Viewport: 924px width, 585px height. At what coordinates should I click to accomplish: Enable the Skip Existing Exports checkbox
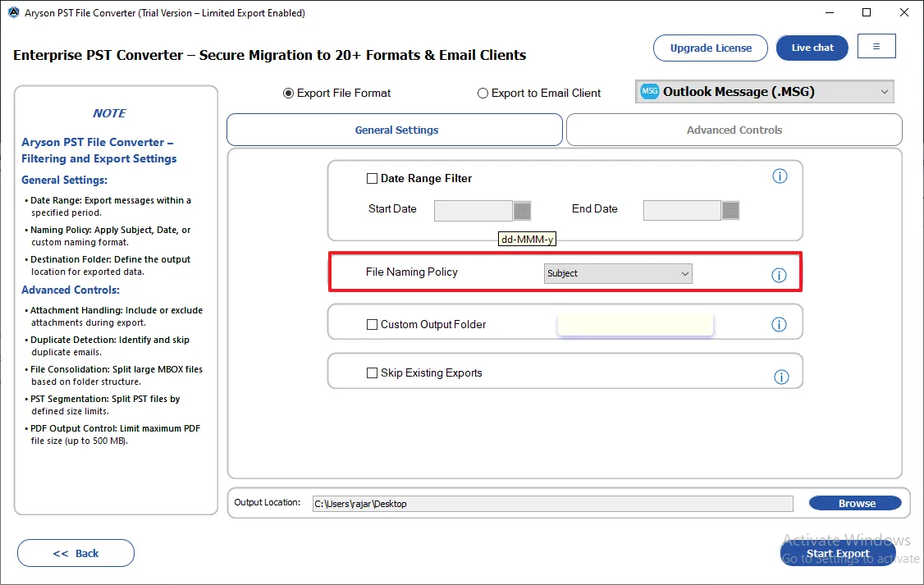[372, 373]
